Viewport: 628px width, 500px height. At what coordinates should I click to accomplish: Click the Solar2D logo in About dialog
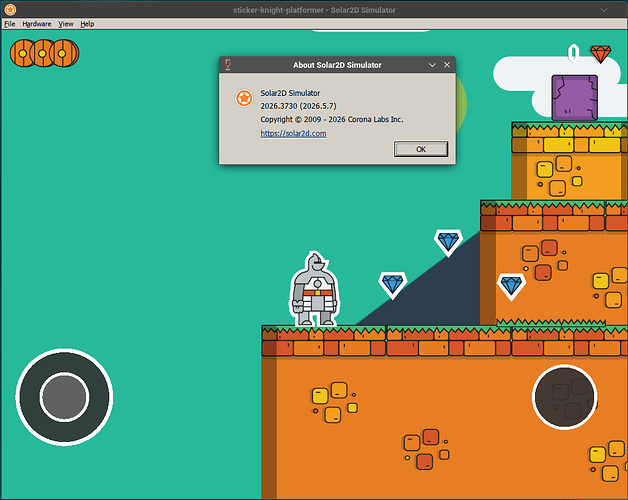pyautogui.click(x=244, y=98)
